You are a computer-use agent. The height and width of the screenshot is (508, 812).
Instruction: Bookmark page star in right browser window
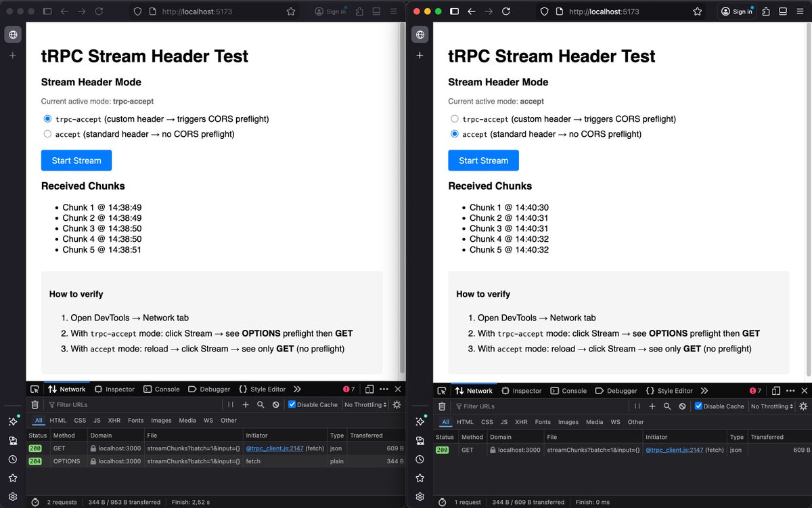click(x=698, y=12)
